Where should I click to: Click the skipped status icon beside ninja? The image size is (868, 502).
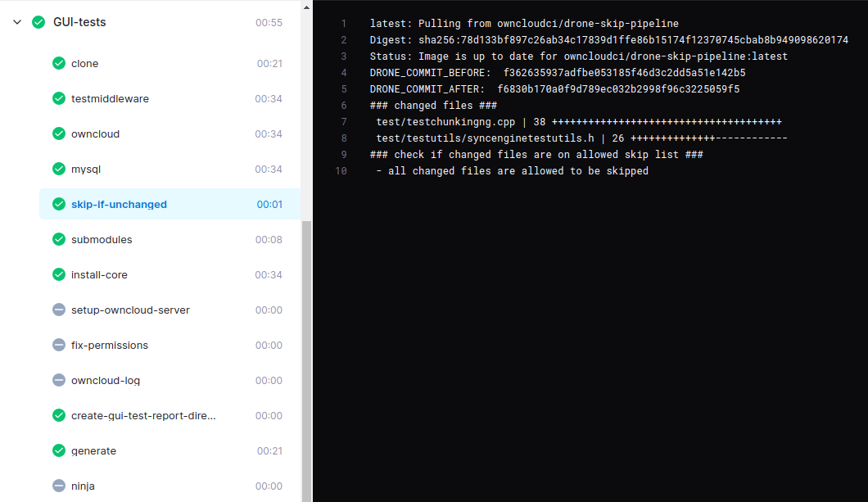pos(58,486)
